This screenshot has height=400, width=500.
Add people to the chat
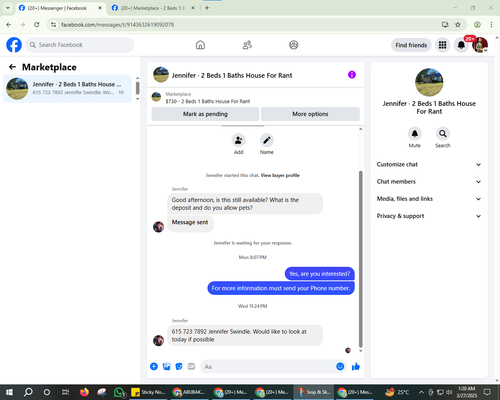pos(239,140)
